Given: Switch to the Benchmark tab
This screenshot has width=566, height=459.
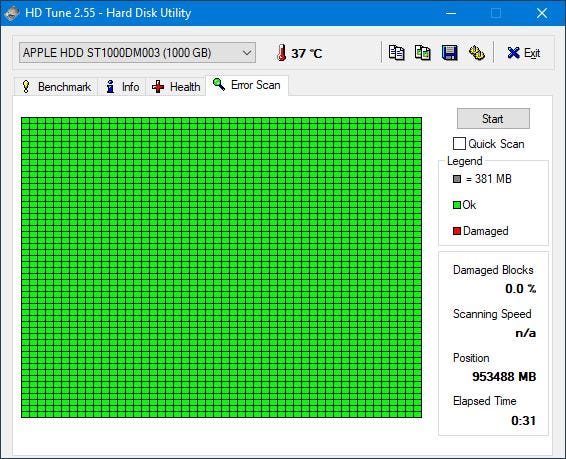Looking at the screenshot, I should [56, 87].
